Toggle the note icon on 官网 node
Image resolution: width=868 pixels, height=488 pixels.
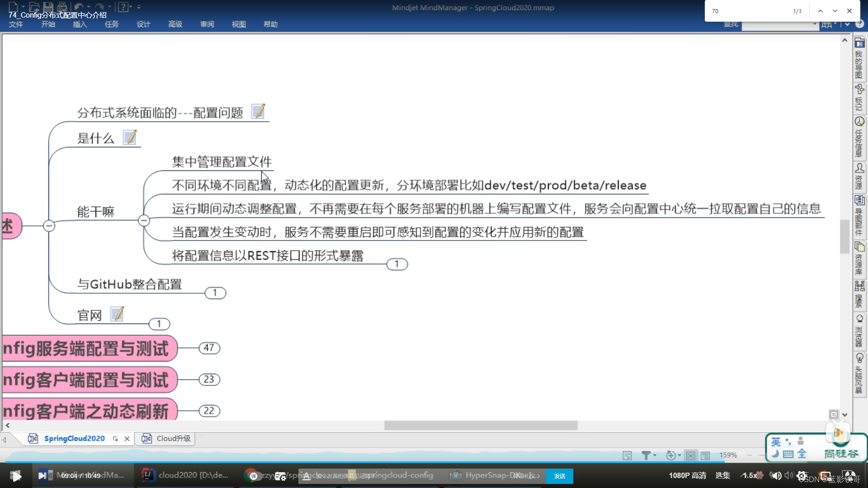click(x=117, y=314)
